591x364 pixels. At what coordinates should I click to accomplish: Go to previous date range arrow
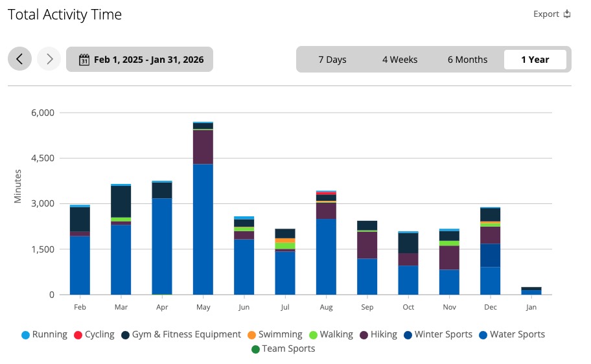click(19, 59)
